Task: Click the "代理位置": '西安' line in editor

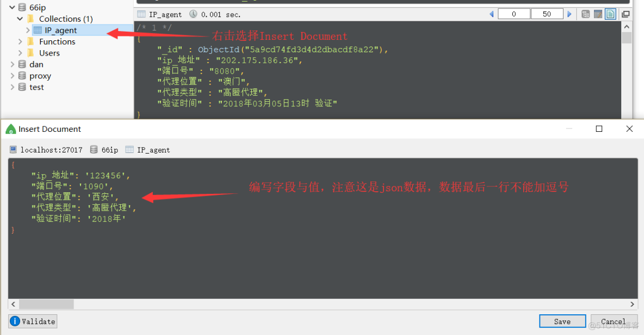Action: [x=75, y=197]
